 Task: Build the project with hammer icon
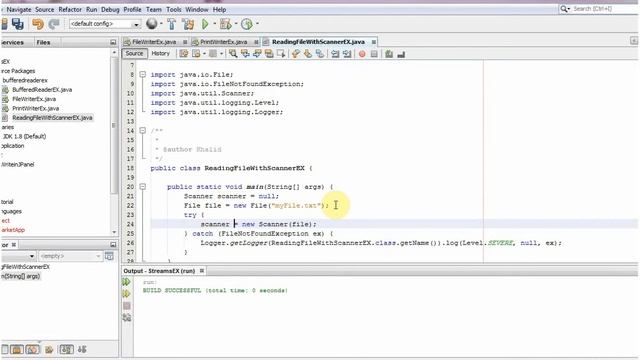(x=171, y=24)
